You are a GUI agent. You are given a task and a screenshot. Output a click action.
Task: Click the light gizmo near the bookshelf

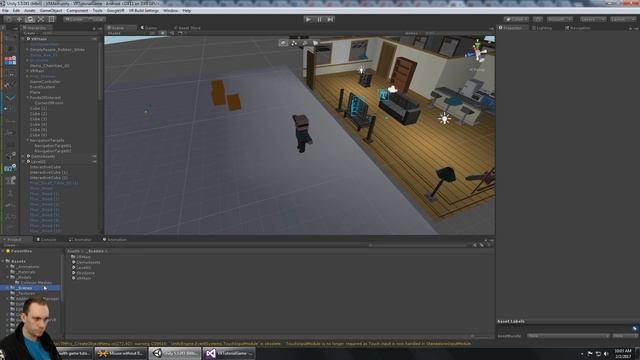[361, 70]
